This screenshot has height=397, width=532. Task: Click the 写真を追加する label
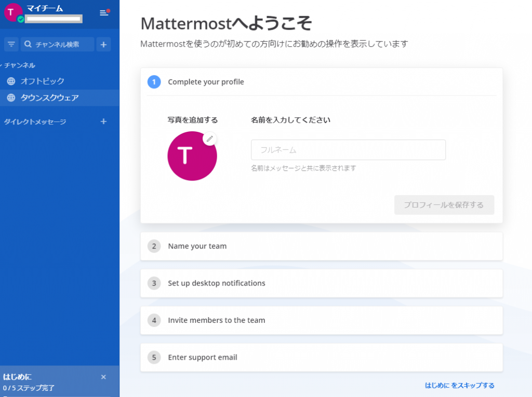click(193, 120)
